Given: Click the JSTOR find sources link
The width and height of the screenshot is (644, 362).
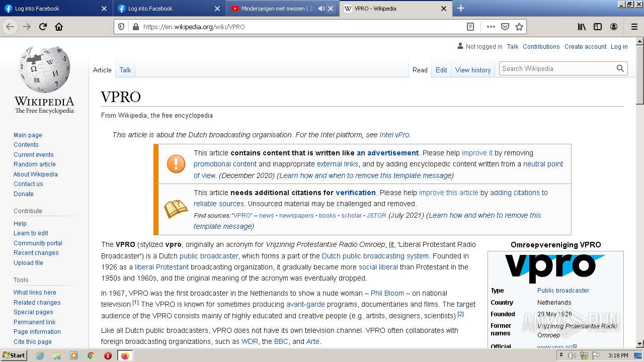Looking at the screenshot, I should [x=376, y=215].
